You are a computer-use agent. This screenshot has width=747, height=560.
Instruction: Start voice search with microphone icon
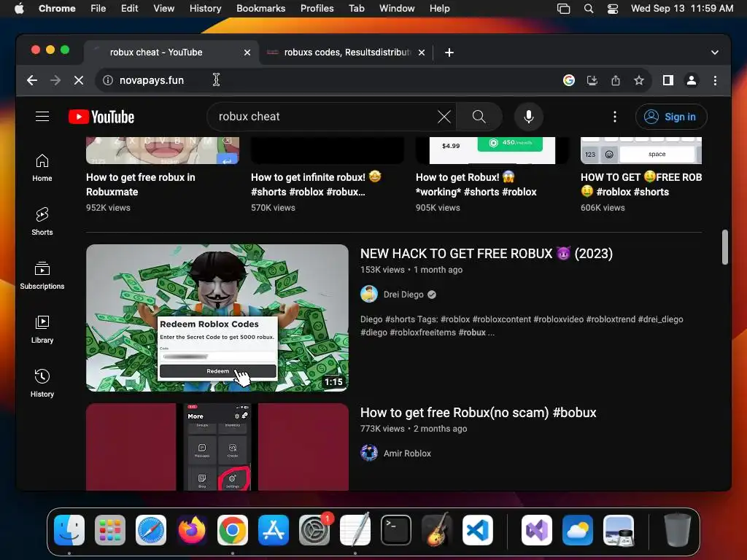[528, 117]
